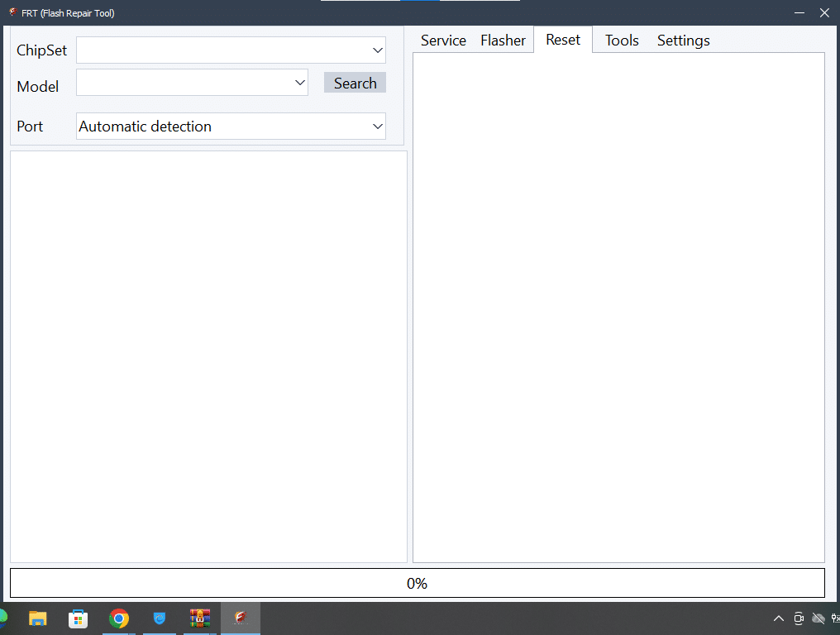
Task: Go to the Tools tab
Action: (x=622, y=41)
